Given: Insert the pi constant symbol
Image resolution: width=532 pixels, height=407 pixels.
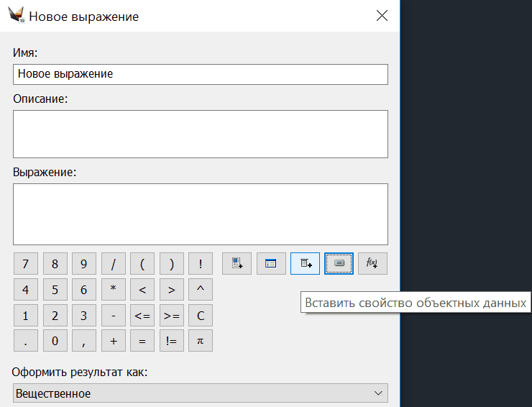Looking at the screenshot, I should click(x=201, y=341).
